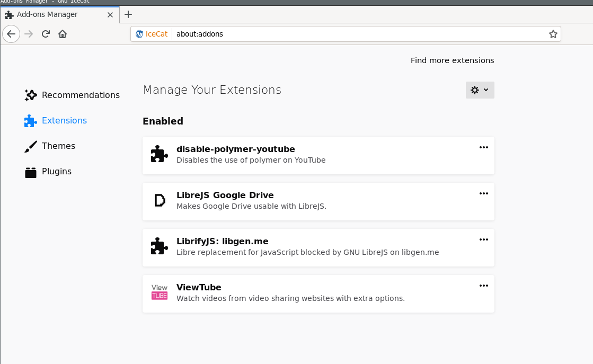Image resolution: width=593 pixels, height=364 pixels.
Task: Open a new tab with the plus button
Action: [128, 14]
